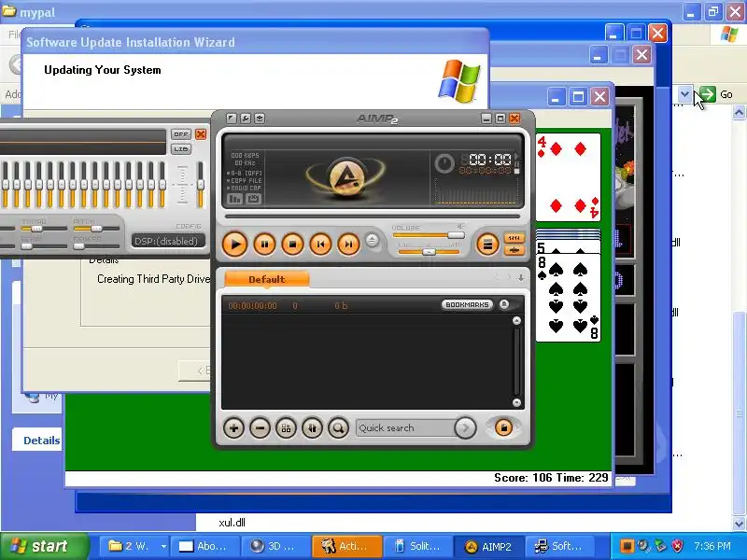This screenshot has width=747, height=560.
Task: Click CONFIG label above DSP selector
Action: tap(189, 226)
